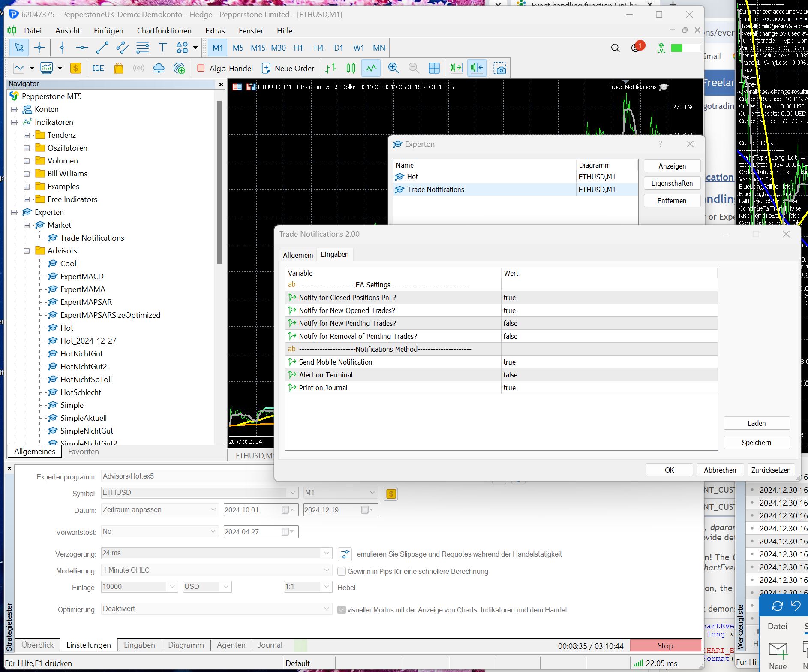Expand the Tendenz indicator folder

pyautogui.click(x=27, y=135)
